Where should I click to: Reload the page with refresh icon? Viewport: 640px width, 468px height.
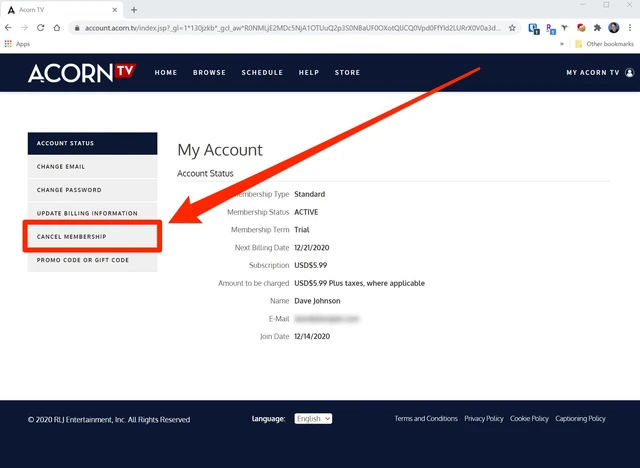tap(40, 28)
